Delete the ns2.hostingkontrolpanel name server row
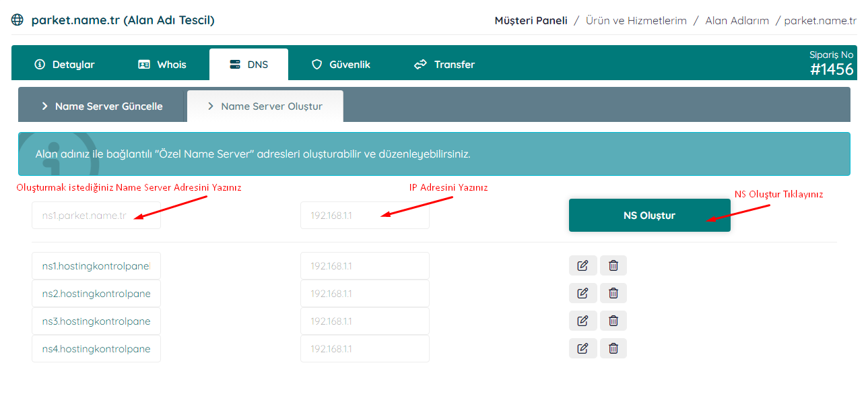Viewport: 868px width, 417px height. [x=613, y=293]
